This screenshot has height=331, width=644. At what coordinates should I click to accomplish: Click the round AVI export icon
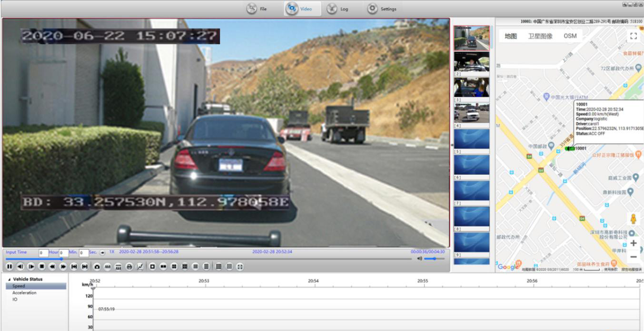(108, 267)
